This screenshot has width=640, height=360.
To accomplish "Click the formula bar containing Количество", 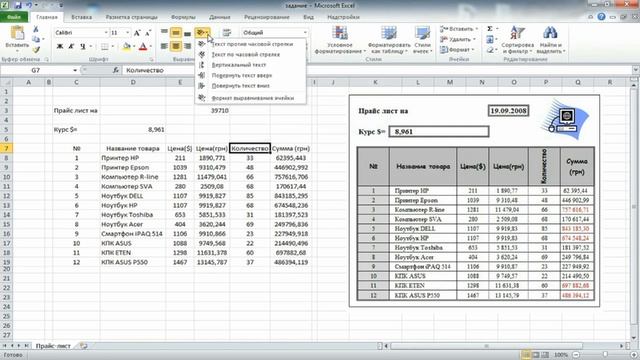I will [376, 70].
